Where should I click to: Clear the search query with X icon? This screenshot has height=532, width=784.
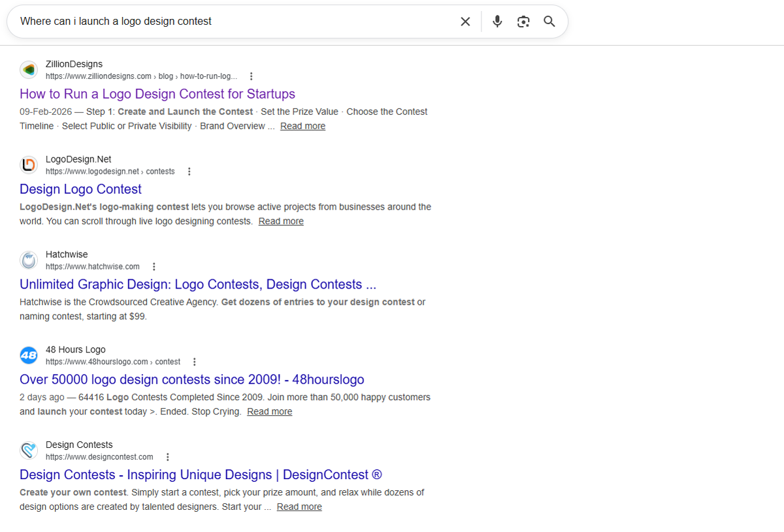click(465, 22)
